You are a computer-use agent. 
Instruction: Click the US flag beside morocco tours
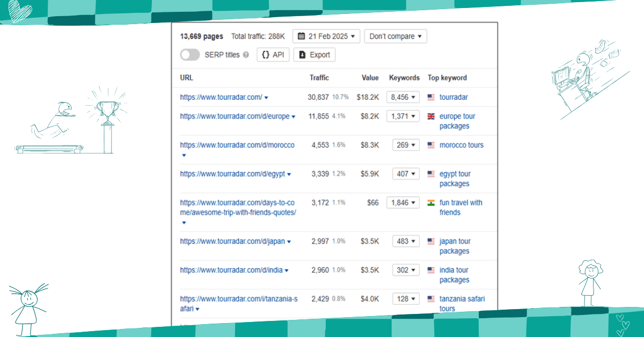(431, 145)
